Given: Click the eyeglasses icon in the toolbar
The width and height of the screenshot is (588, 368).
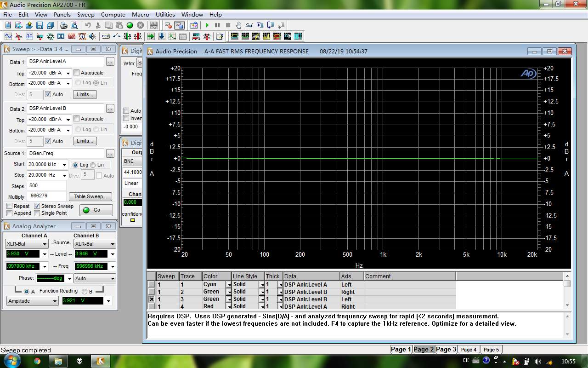Looking at the screenshot, I should [x=249, y=25].
